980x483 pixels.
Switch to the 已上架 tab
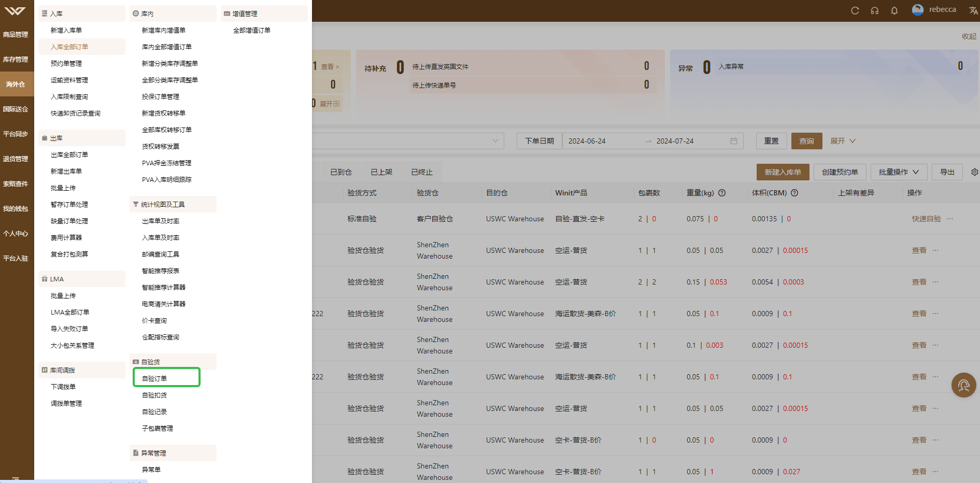[x=381, y=172]
